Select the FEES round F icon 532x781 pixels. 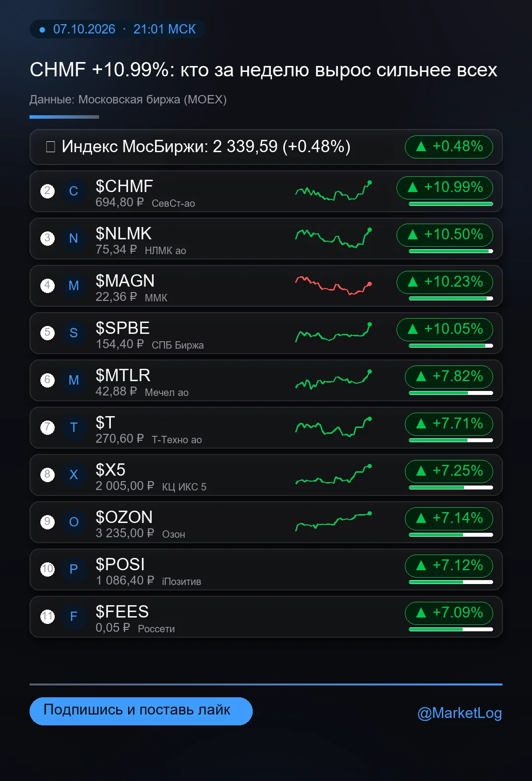[73, 617]
